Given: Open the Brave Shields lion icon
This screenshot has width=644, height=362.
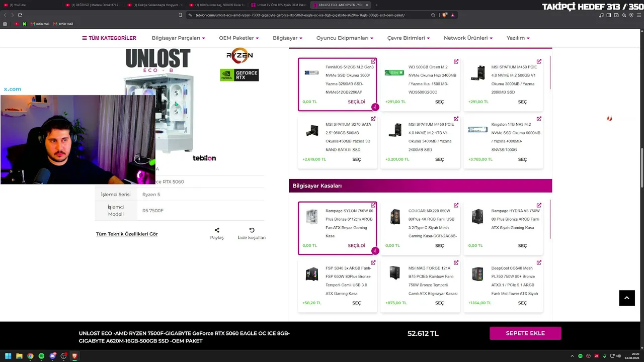Looking at the screenshot, I should [x=444, y=15].
